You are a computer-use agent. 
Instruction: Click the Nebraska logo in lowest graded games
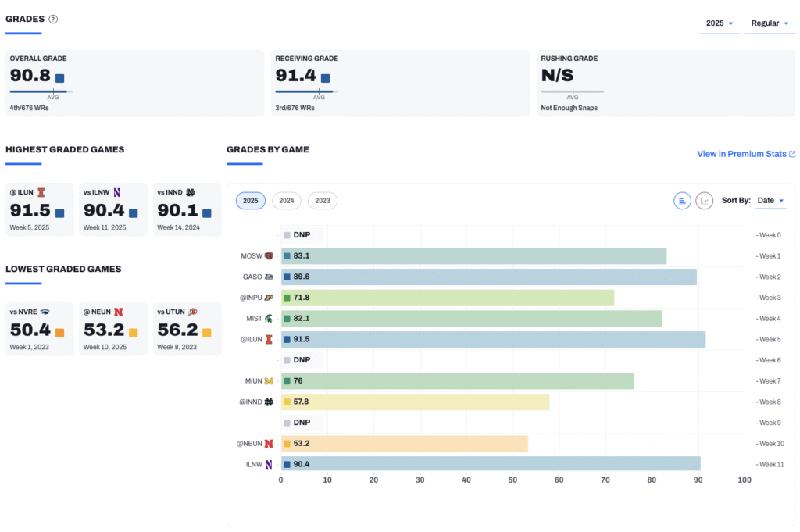[118, 312]
